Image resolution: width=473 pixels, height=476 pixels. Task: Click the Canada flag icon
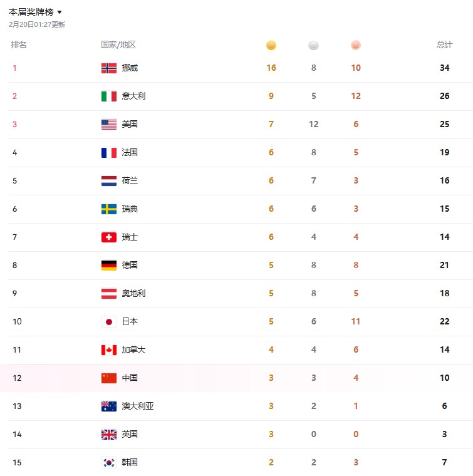pyautogui.click(x=109, y=350)
